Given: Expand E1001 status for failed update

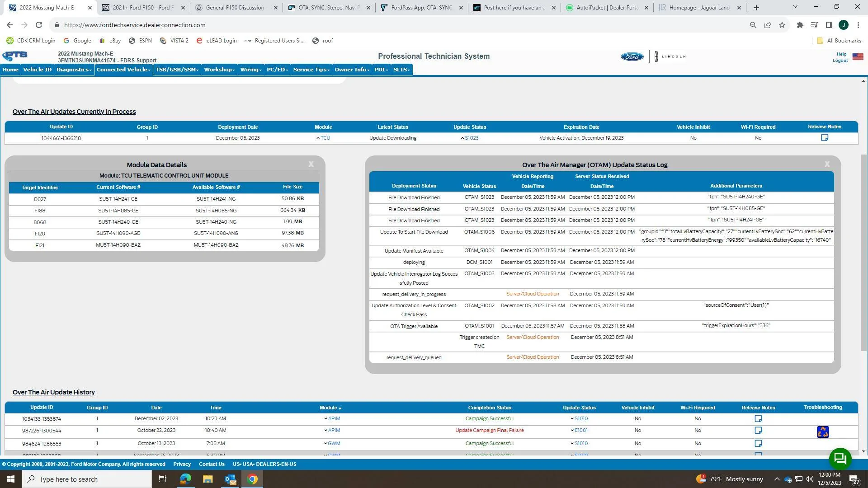Looking at the screenshot, I should click(579, 431).
